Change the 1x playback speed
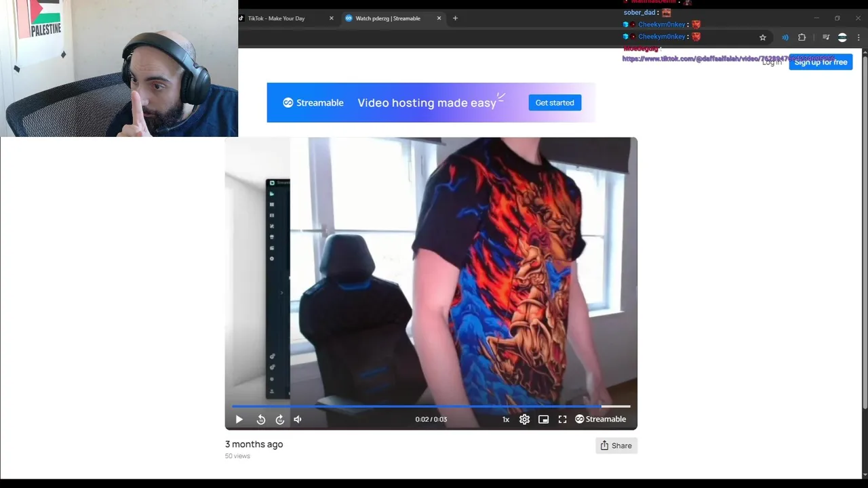This screenshot has height=488, width=868. (505, 420)
